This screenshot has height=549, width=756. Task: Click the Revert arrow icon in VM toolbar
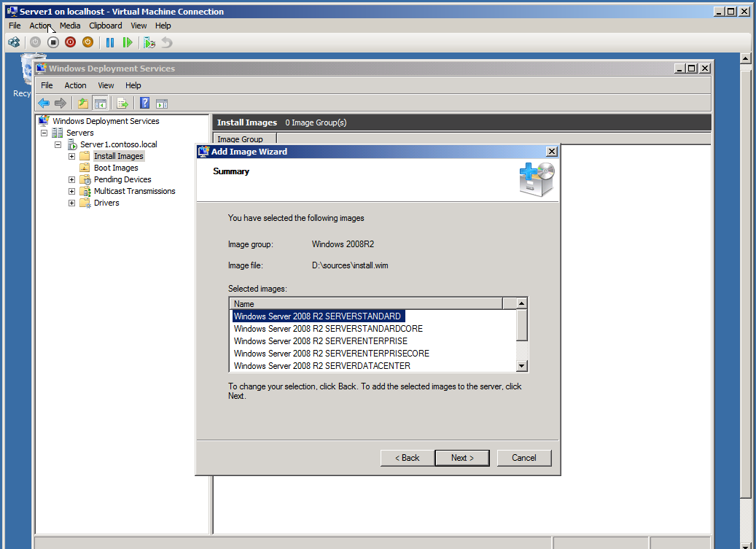[x=167, y=42]
